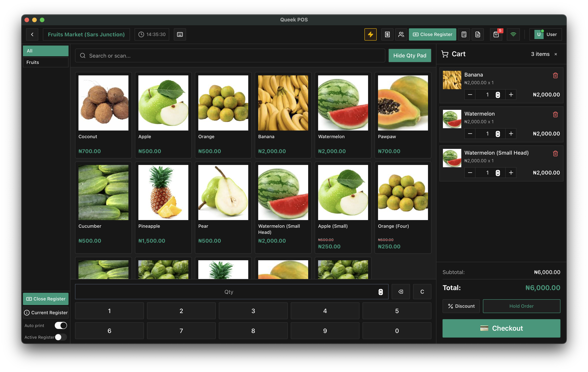Viewport: 588px width, 372px height.
Task: Tap number 9 on the qty pad
Action: tap(325, 330)
